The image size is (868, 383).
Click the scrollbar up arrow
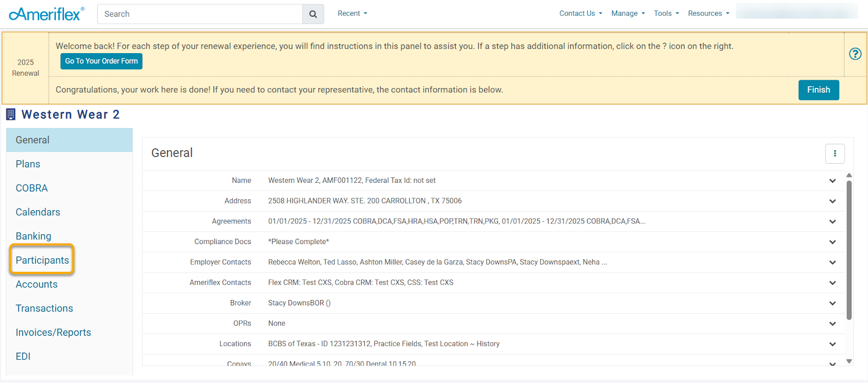[x=849, y=175]
